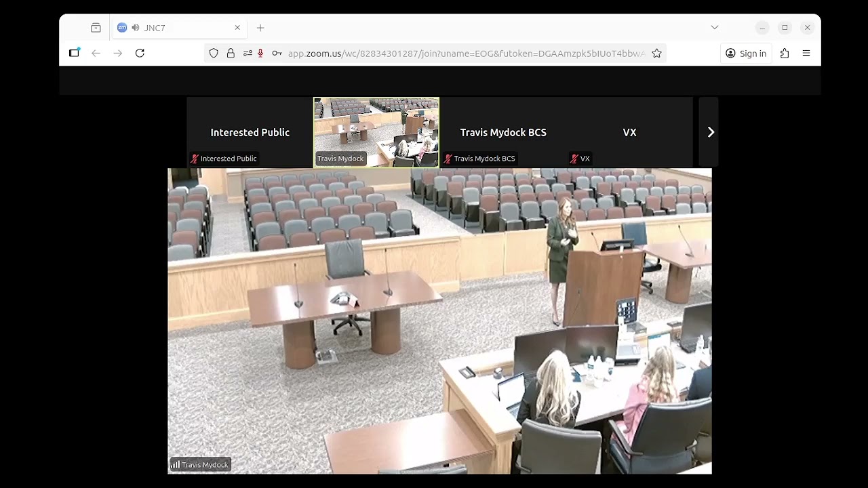Open the Firefox application menu
The width and height of the screenshot is (868, 488).
point(806,54)
